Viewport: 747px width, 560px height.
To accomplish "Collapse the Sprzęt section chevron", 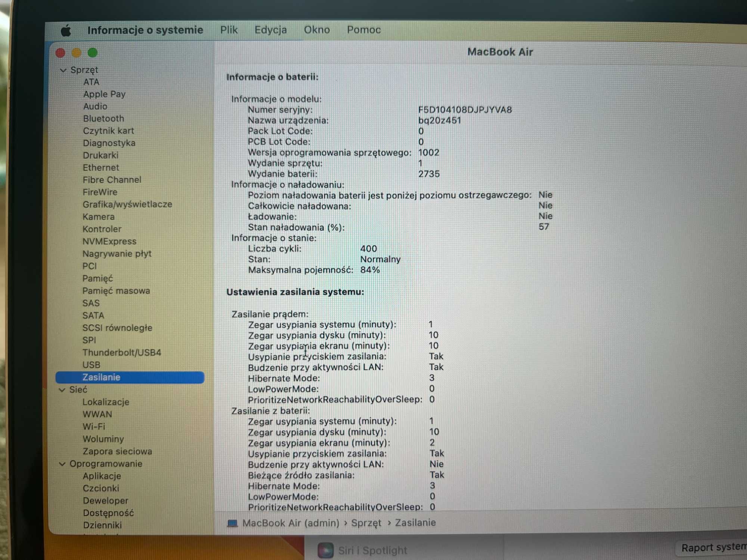I will (63, 70).
